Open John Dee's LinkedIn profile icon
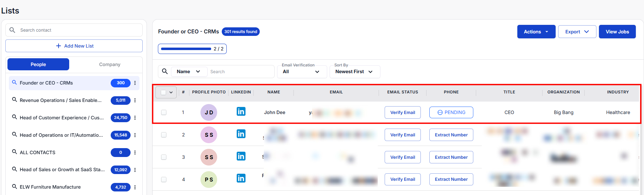 (241, 112)
